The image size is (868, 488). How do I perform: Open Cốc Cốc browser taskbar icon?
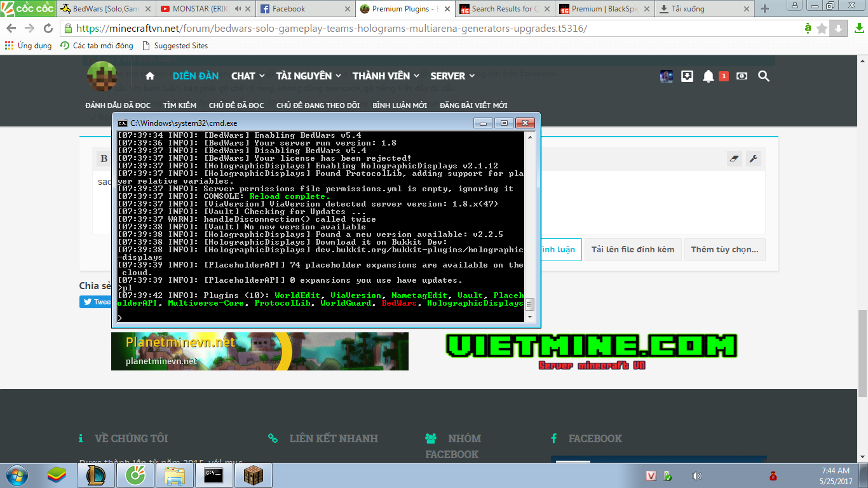tap(135, 475)
